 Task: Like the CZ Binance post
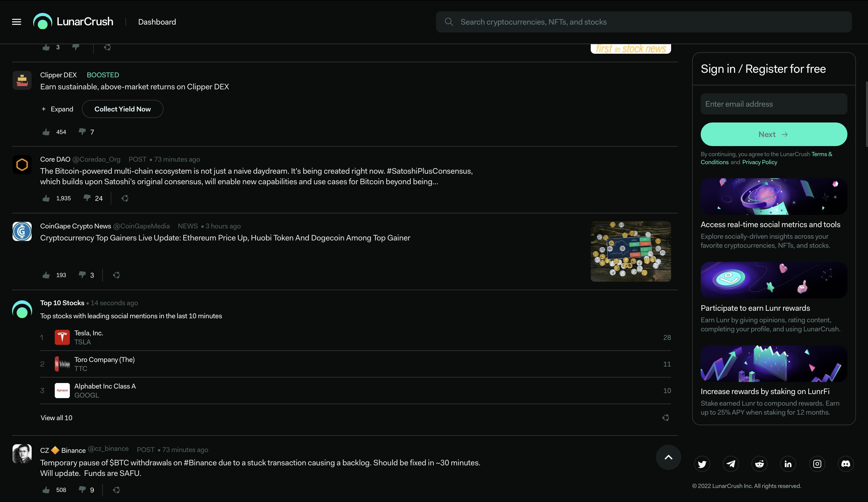(x=46, y=490)
